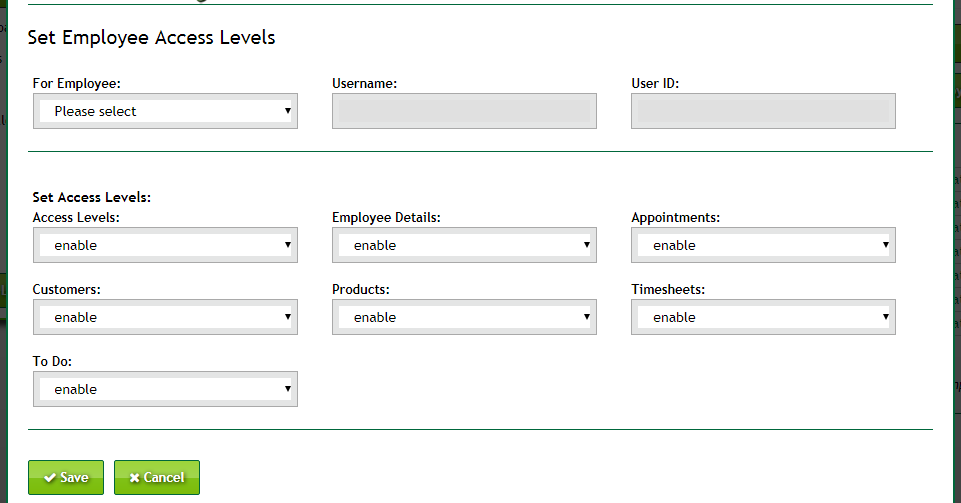Open the Employee Details permission dropdown
Viewport: 961px width, 503px height.
[x=464, y=245]
